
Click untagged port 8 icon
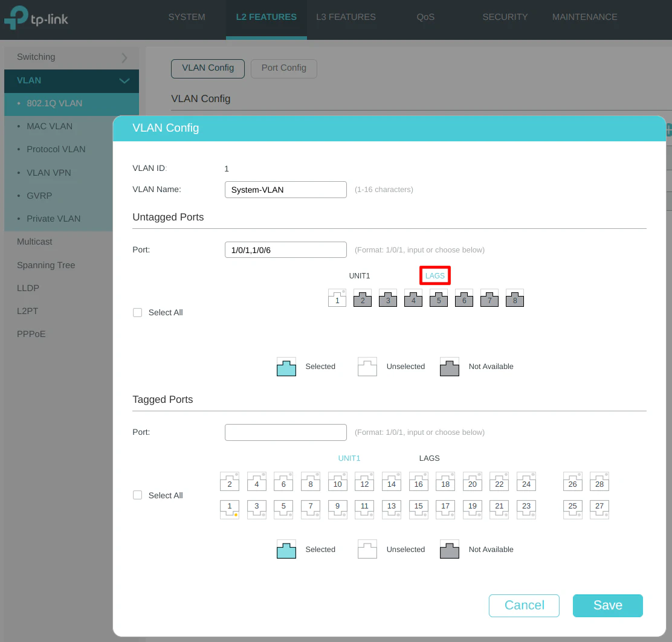pyautogui.click(x=515, y=298)
